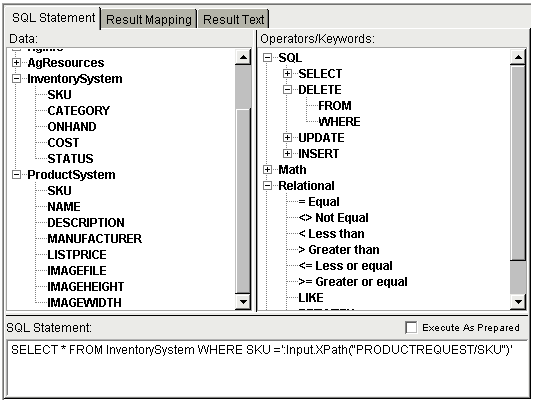Collapse the DELETE keyword node
Viewport: 535px width, 404px height.
pyautogui.click(x=287, y=90)
